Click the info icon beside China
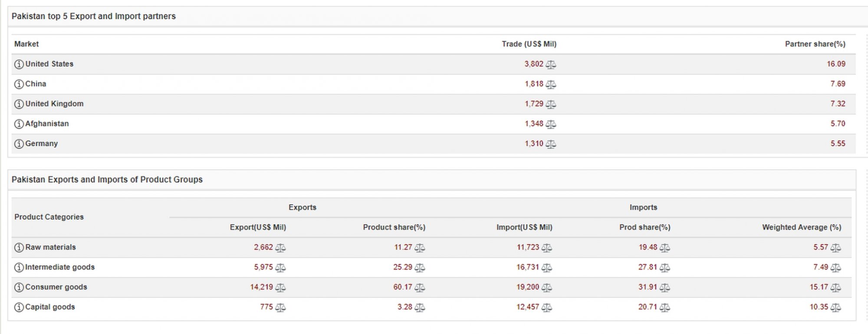The image size is (868, 334). point(19,84)
